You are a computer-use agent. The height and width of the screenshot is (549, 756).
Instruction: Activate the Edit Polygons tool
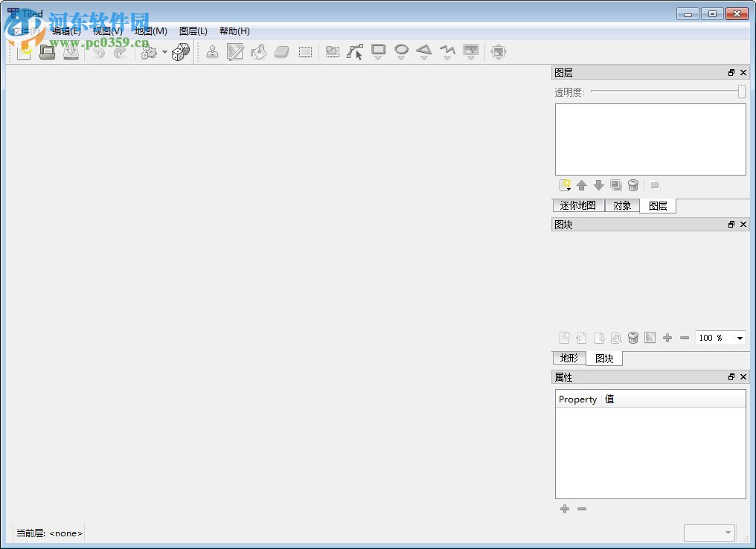point(355,52)
